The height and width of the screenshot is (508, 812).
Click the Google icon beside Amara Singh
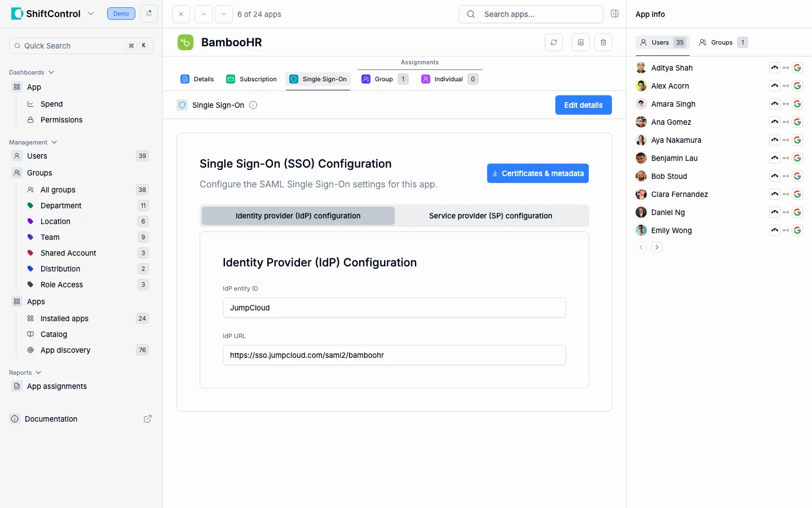tap(797, 104)
